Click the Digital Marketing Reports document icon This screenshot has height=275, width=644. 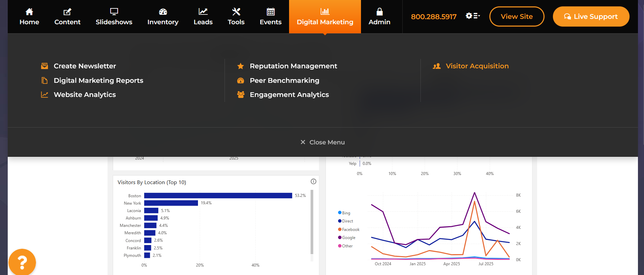44,80
